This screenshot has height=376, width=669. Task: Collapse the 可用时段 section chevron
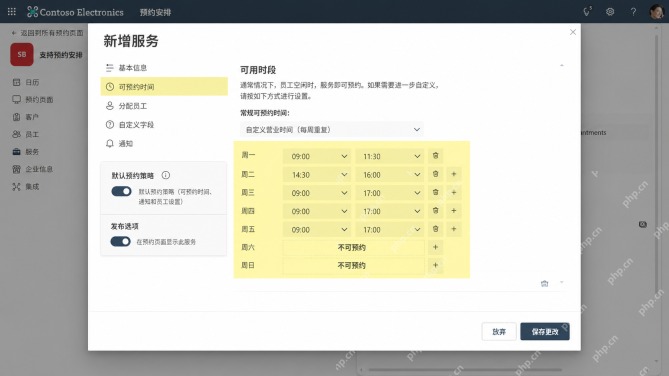tap(561, 65)
